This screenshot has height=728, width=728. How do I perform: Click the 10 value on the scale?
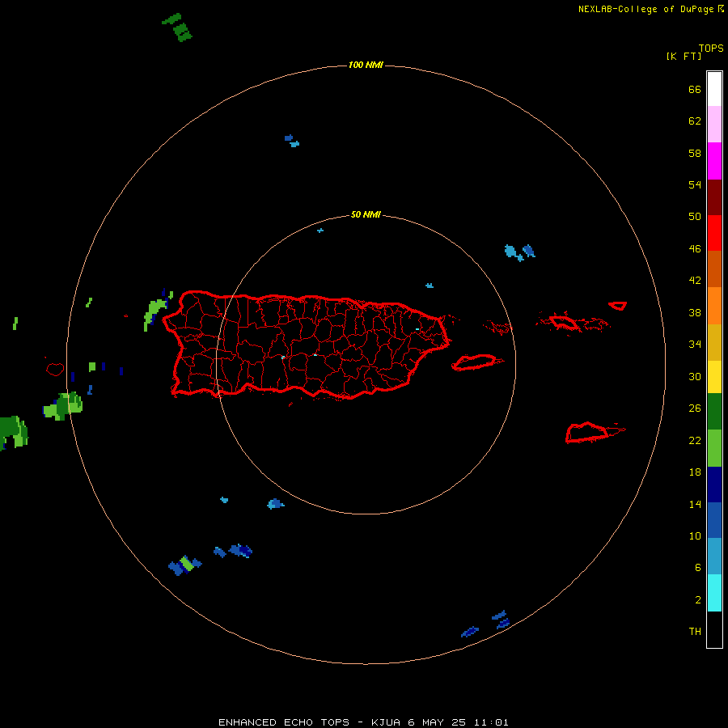695,535
